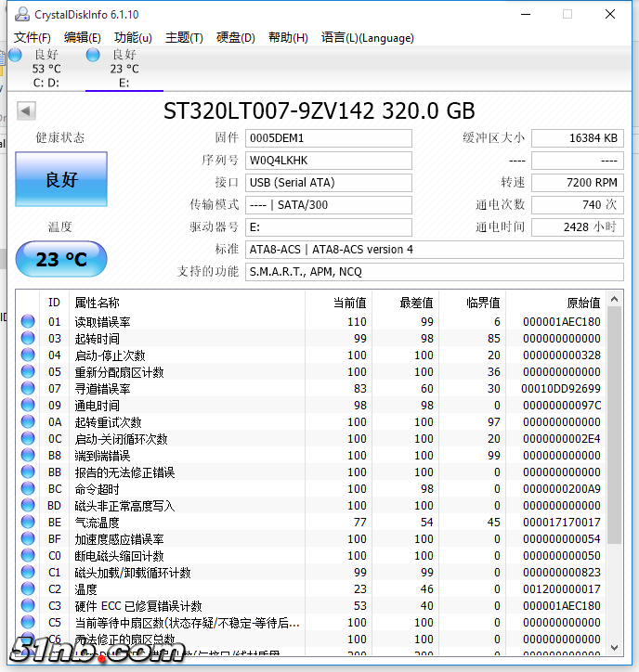Click the power on count field 740 次

pyautogui.click(x=578, y=205)
